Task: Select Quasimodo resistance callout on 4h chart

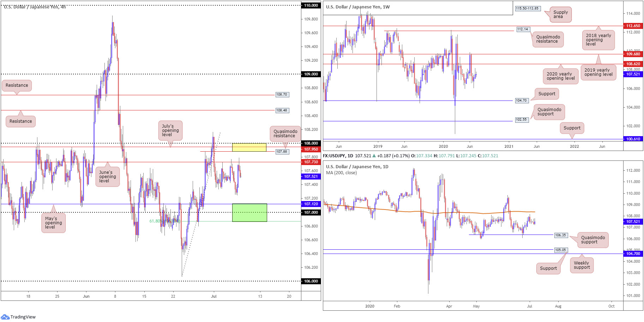Action: pyautogui.click(x=285, y=134)
